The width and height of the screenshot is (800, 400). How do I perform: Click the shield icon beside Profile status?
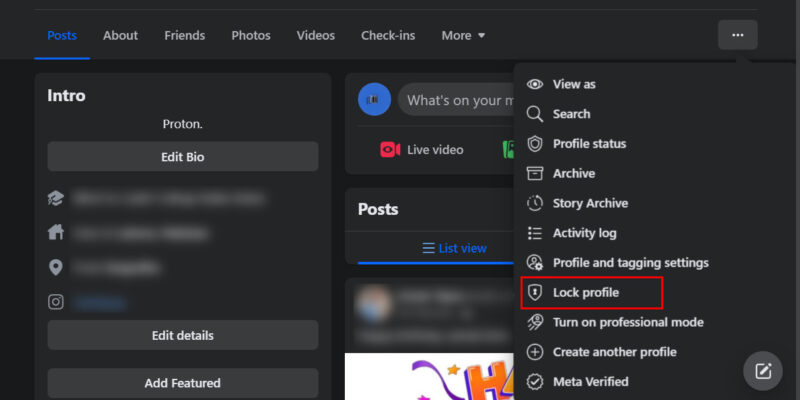(x=535, y=144)
